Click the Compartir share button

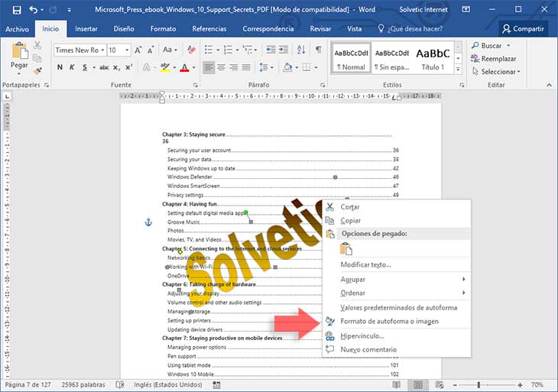click(524, 29)
